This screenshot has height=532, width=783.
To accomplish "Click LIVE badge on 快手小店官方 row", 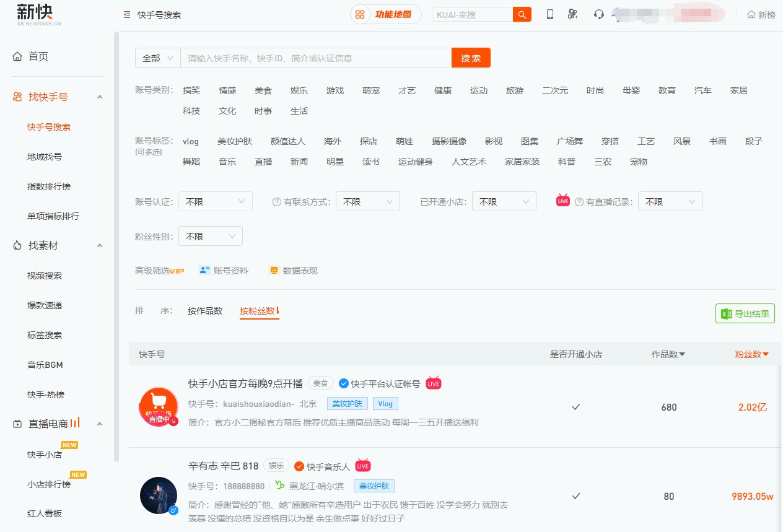I will pyautogui.click(x=434, y=383).
